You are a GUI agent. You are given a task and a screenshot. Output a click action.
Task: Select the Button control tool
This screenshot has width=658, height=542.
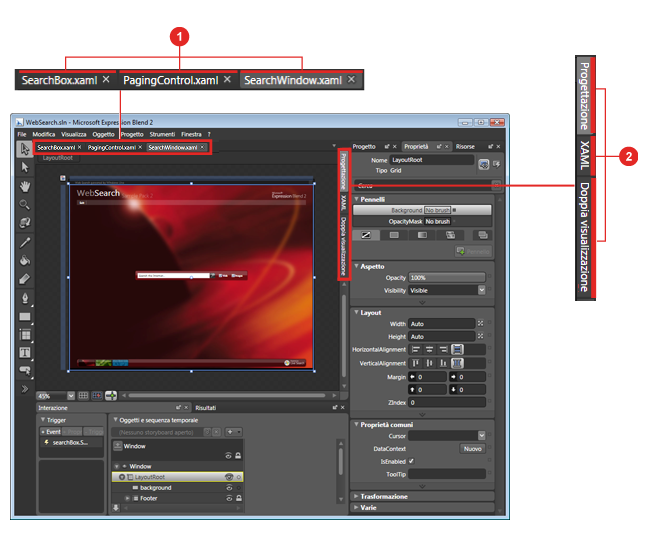click(x=25, y=370)
